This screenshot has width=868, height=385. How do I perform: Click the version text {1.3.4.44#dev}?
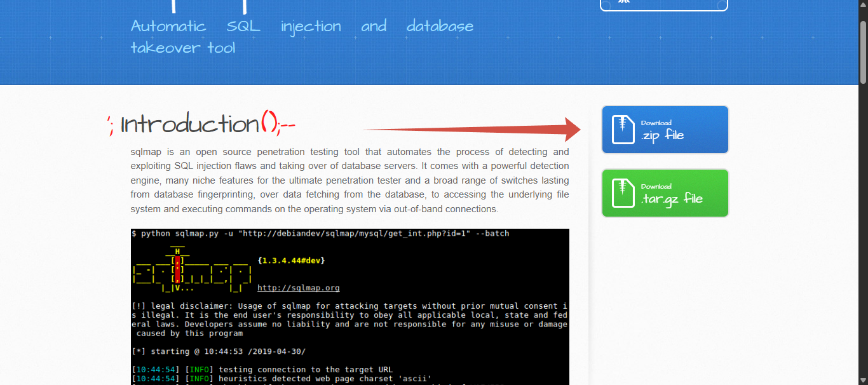[x=292, y=260]
